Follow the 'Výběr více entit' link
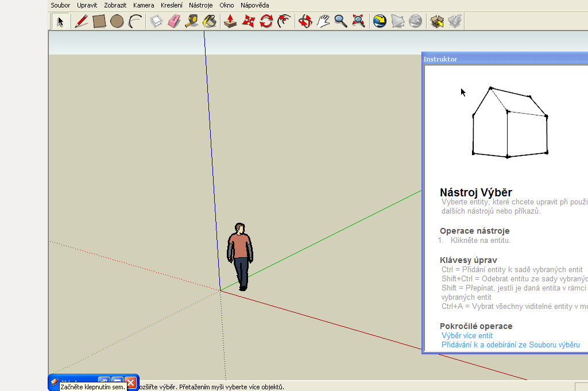 pos(467,335)
